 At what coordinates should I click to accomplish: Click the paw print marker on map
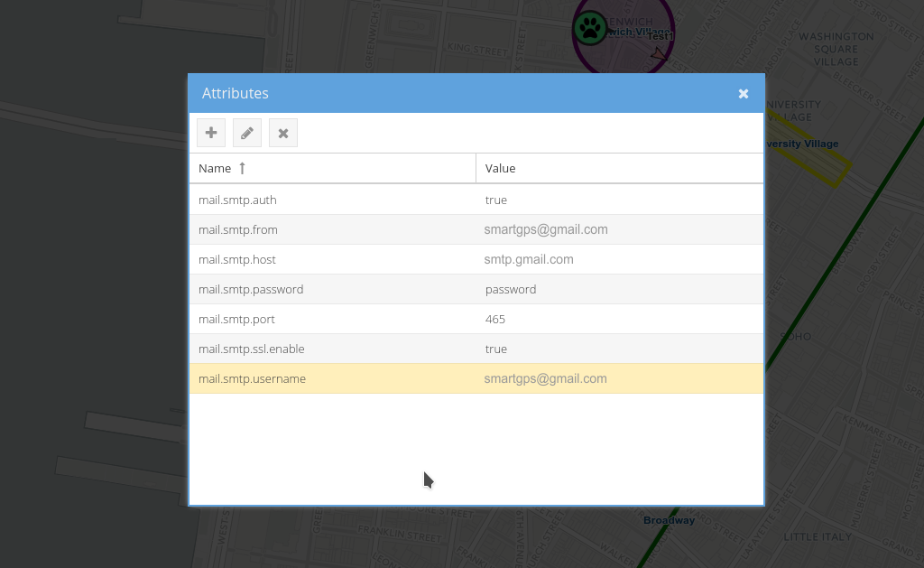[590, 28]
